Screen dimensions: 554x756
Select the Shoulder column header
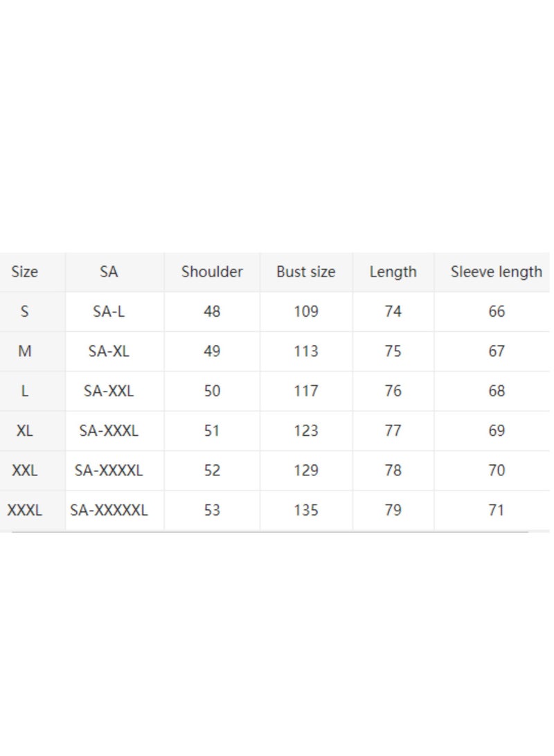(x=212, y=272)
